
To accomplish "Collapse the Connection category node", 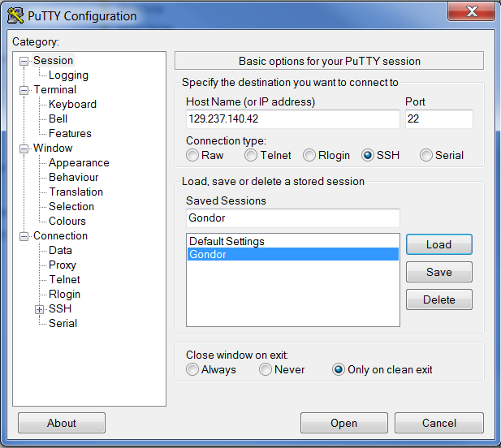I will [x=24, y=236].
